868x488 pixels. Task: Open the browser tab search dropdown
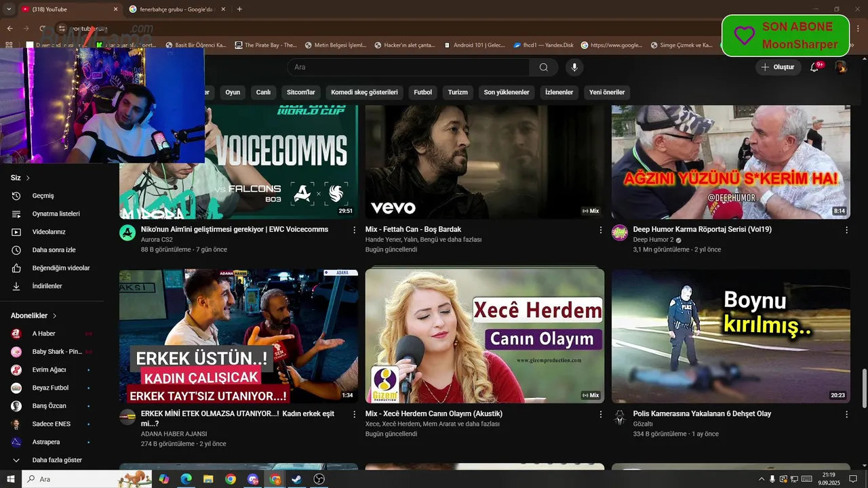pyautogui.click(x=9, y=9)
